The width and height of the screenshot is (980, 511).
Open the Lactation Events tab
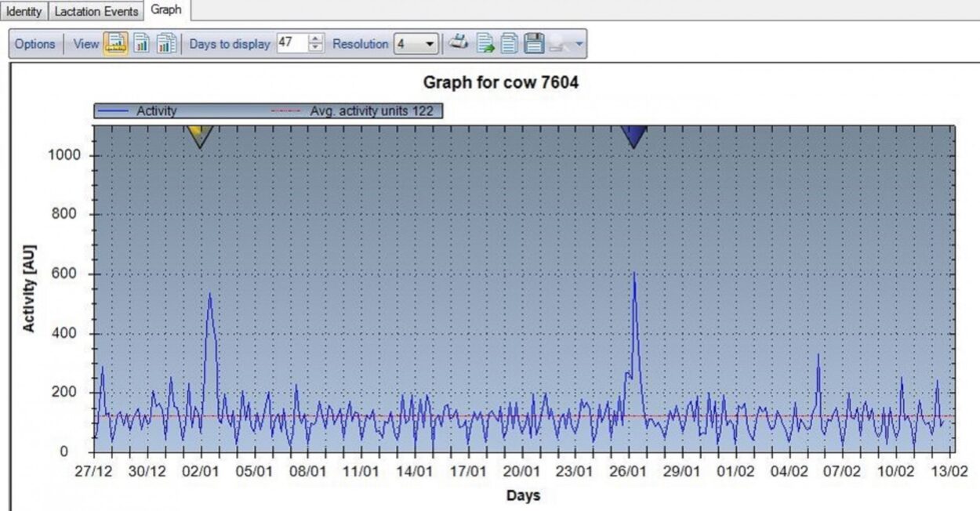click(96, 11)
